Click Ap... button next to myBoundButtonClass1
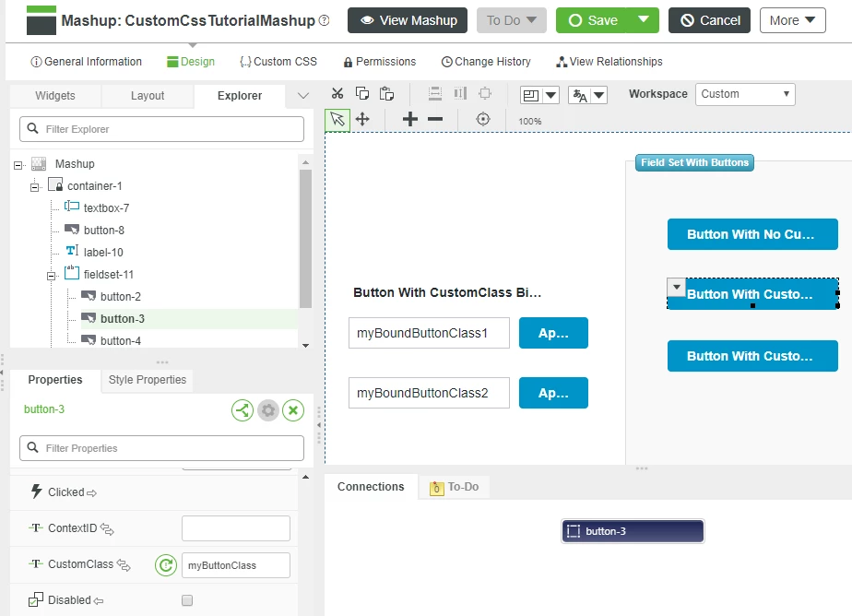Image resolution: width=852 pixels, height=616 pixels. (x=553, y=333)
